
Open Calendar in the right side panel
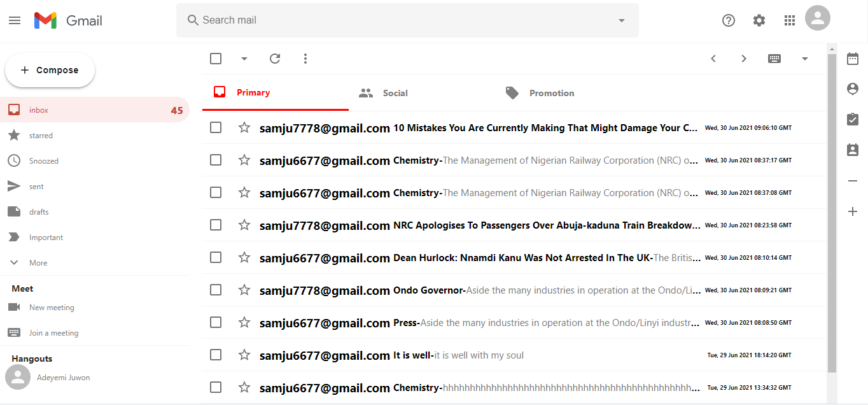[x=853, y=59]
